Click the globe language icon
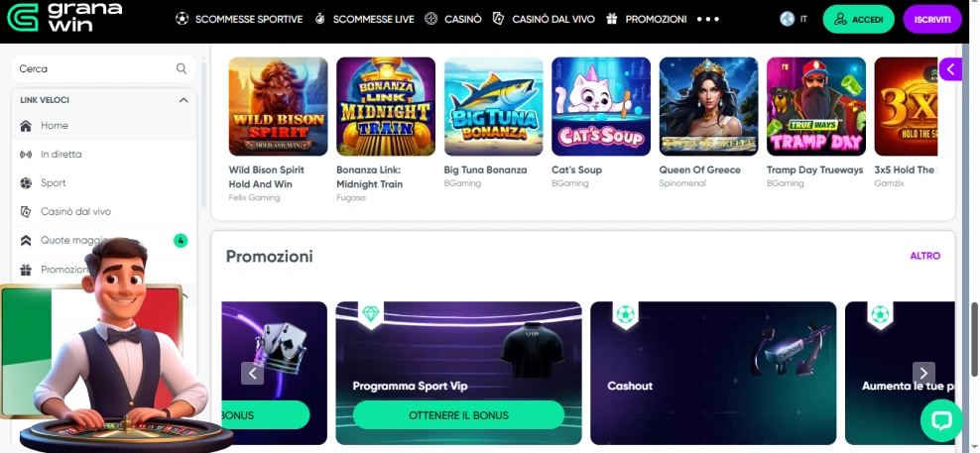 pyautogui.click(x=787, y=19)
